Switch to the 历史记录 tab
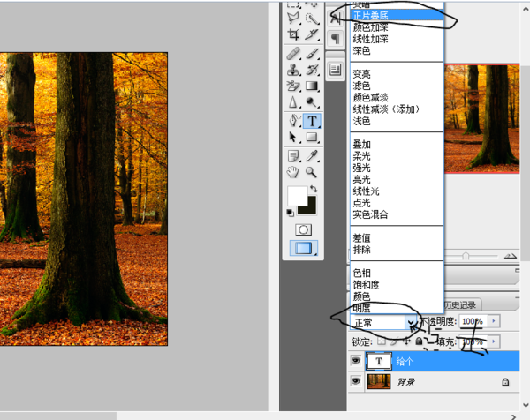Viewport: 530px width, 420px height. click(460, 305)
